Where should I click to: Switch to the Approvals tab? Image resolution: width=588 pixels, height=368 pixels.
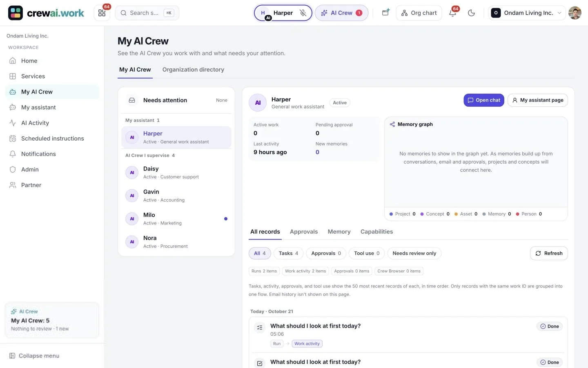point(304,232)
